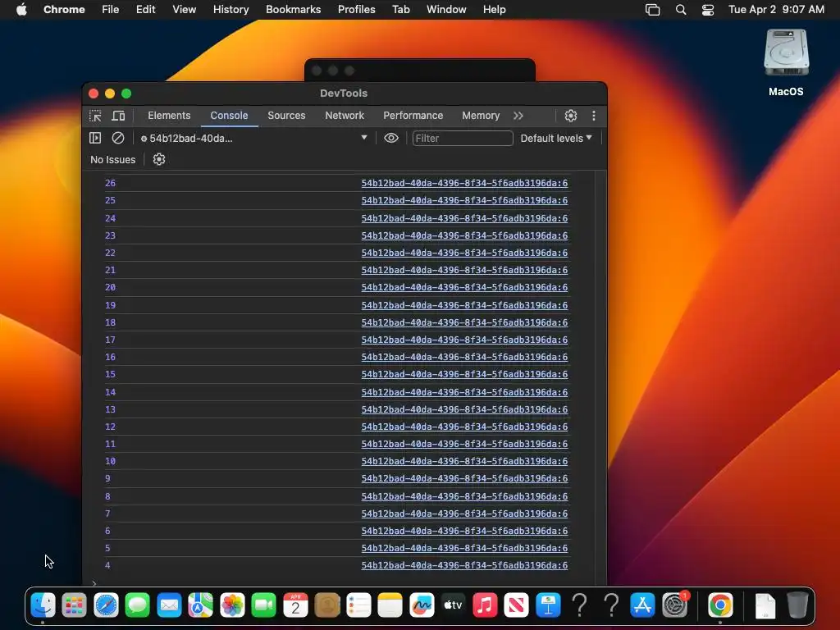The image size is (840, 630).
Task: Open the Profiles menu
Action: (356, 10)
